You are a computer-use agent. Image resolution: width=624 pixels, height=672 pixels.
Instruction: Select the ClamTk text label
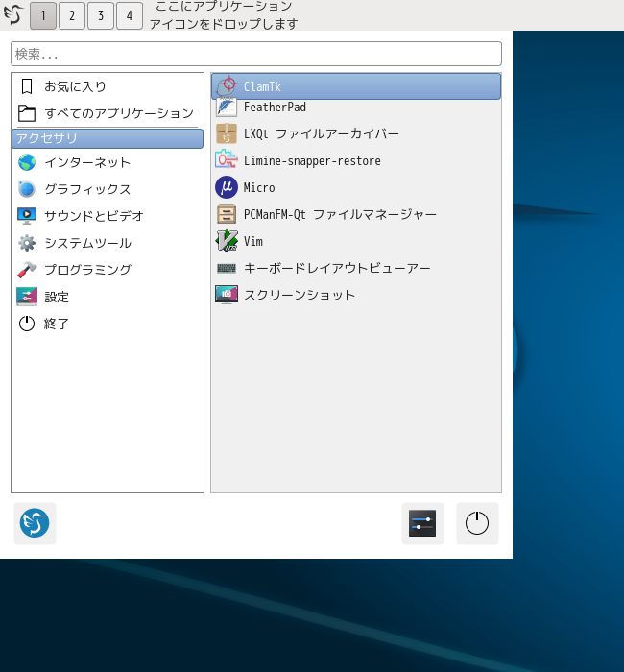(262, 86)
